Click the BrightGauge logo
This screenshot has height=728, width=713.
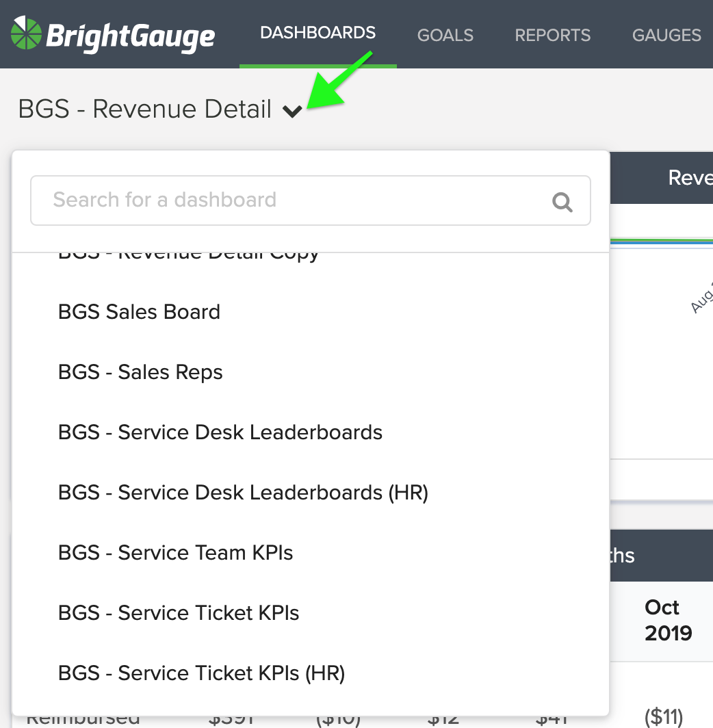pyautogui.click(x=113, y=34)
